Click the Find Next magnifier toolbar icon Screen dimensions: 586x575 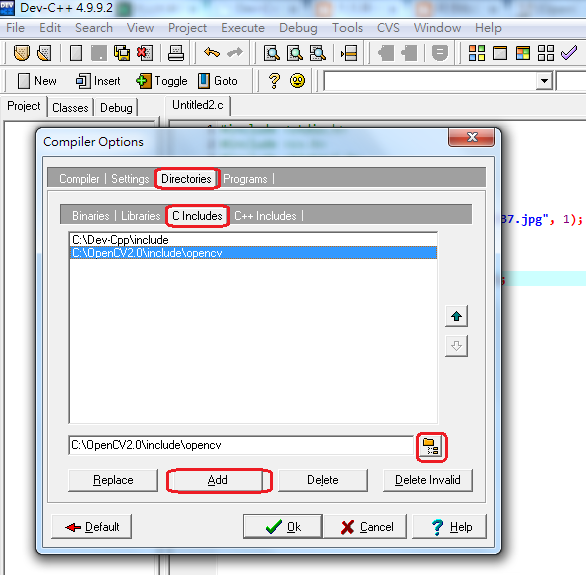point(318,53)
